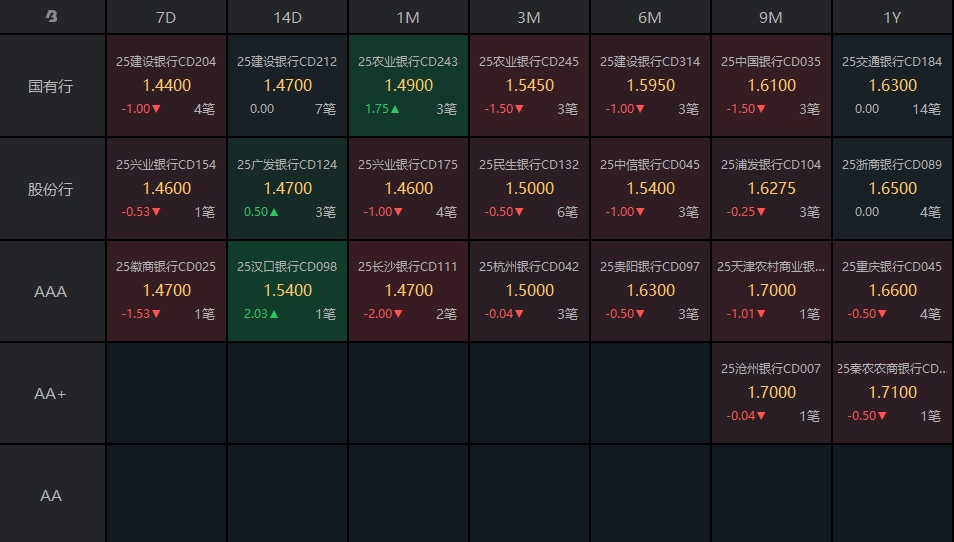
Task: Click yield 1.5950 in 25建设银行CD314
Action: [651, 85]
